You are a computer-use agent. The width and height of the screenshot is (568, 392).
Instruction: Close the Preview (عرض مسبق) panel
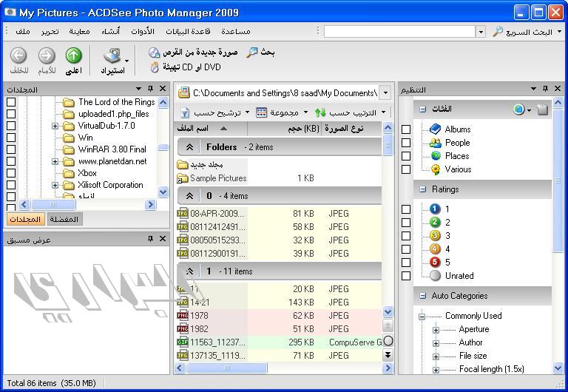pos(163,238)
